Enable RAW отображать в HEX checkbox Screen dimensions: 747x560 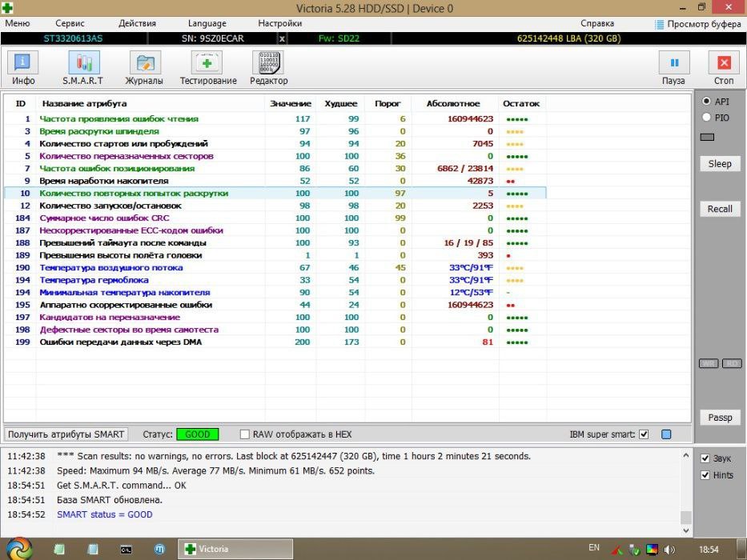coord(244,434)
